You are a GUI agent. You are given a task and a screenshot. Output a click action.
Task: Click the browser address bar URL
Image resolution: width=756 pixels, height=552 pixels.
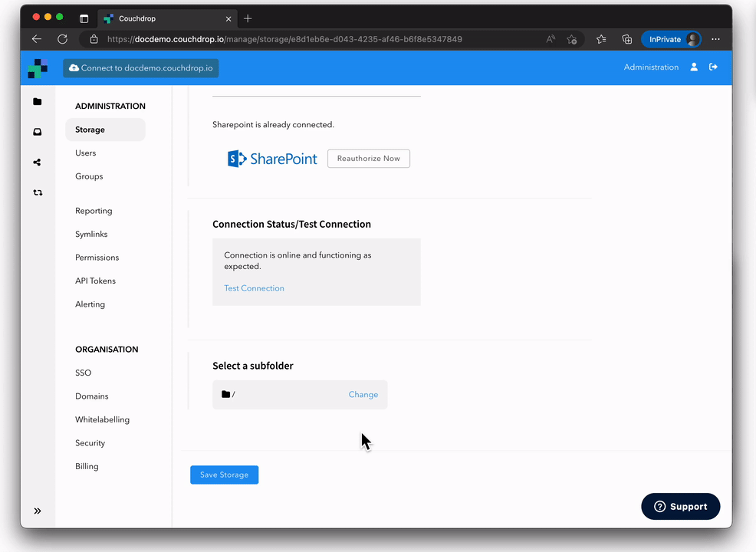pyautogui.click(x=284, y=40)
